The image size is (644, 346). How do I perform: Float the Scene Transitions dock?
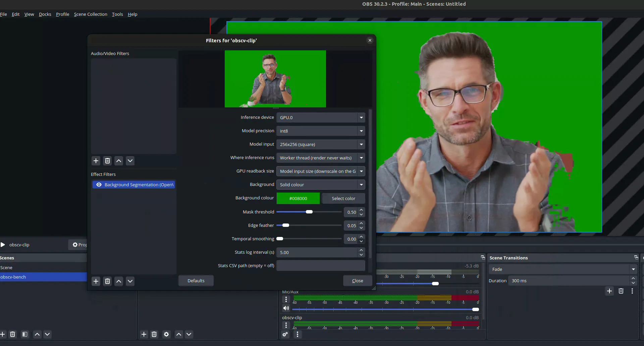pos(636,257)
